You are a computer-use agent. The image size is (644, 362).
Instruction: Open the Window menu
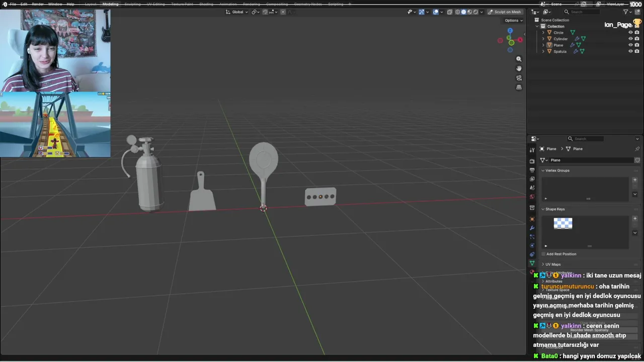(x=55, y=4)
